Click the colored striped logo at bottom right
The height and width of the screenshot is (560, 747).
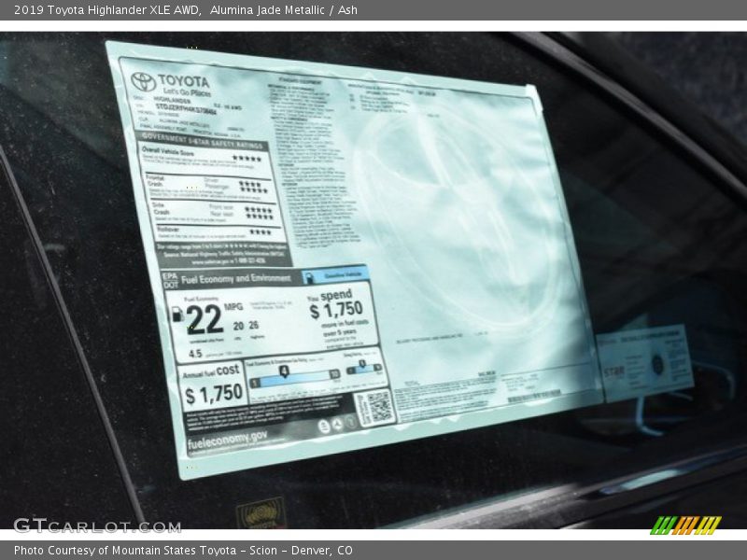click(x=685, y=525)
